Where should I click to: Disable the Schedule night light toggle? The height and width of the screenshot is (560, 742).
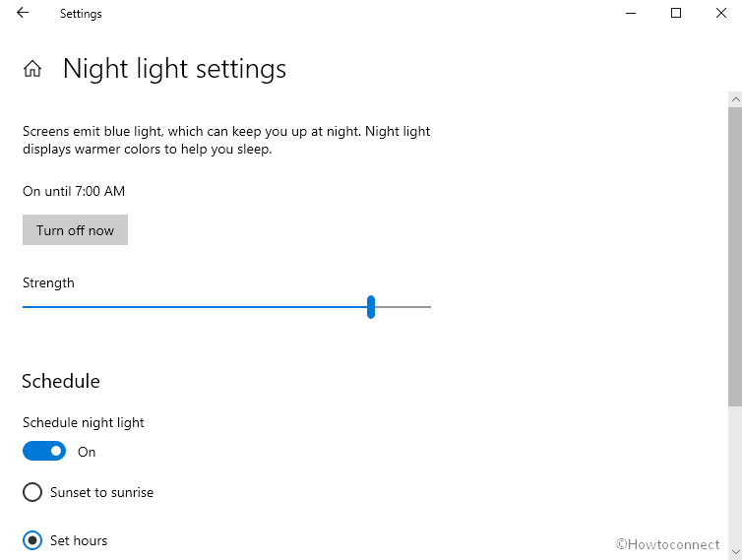44,452
